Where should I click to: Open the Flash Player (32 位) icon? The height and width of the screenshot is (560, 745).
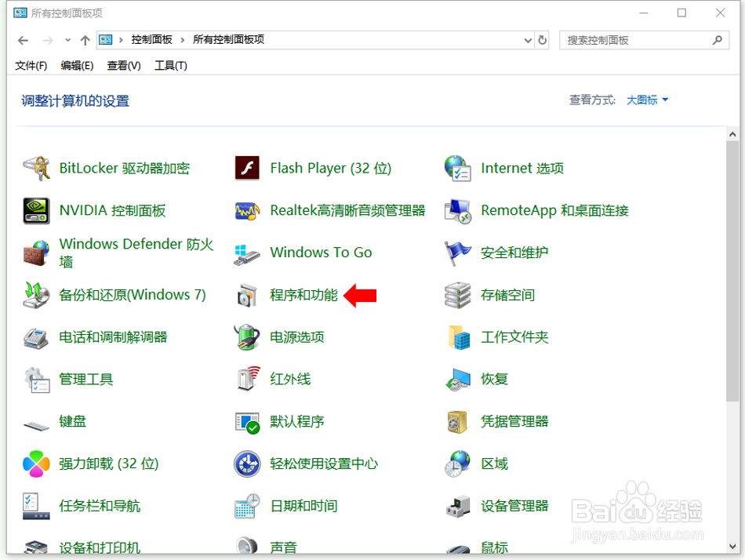[247, 169]
